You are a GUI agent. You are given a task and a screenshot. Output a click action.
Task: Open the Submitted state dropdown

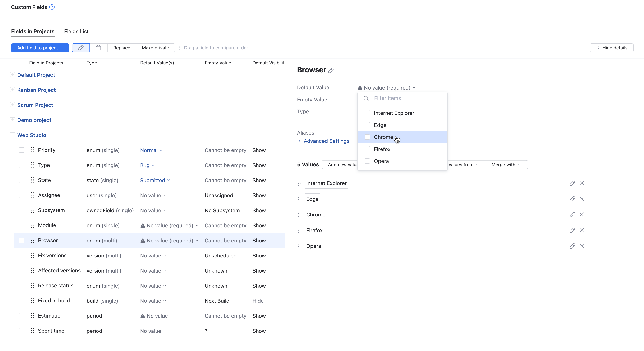coord(155,180)
